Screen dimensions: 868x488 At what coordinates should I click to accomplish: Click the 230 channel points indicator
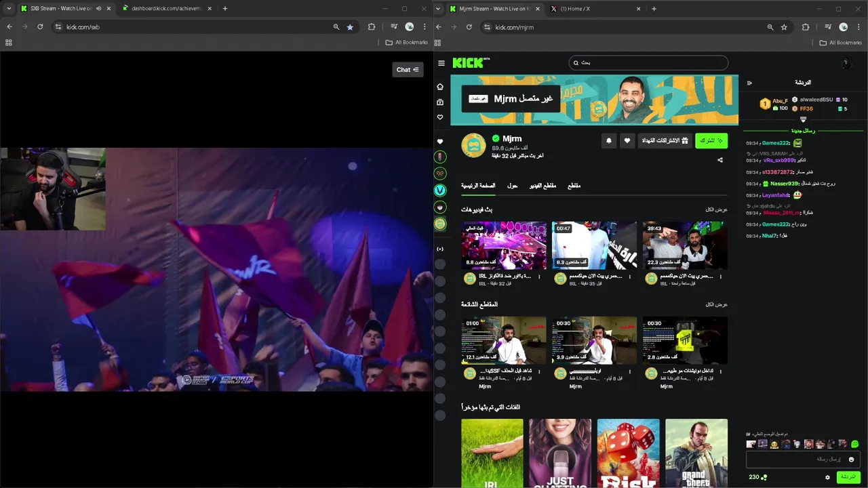[x=757, y=477]
